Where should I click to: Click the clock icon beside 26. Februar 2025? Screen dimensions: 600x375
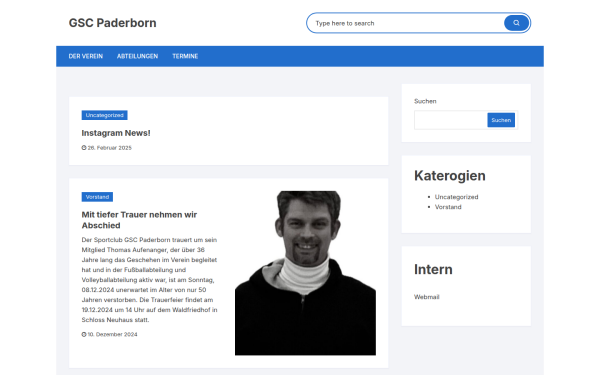click(84, 148)
